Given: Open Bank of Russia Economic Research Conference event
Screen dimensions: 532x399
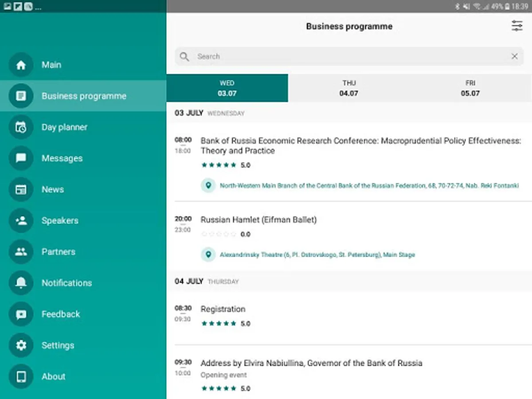Looking at the screenshot, I should [x=361, y=145].
